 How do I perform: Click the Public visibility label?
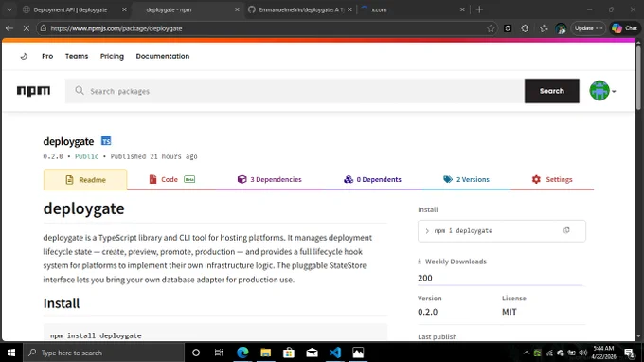(86, 156)
